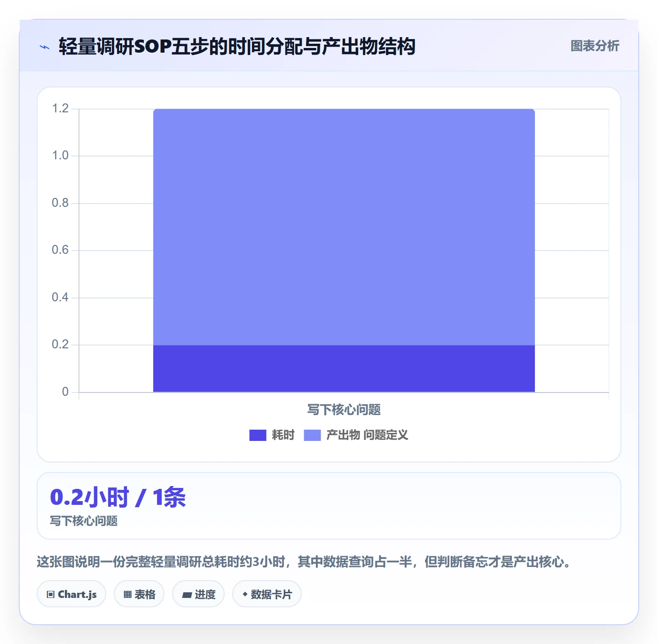The height and width of the screenshot is (644, 658).
Task: Click the 产出物 问题定义 legend label
Action: (x=367, y=435)
